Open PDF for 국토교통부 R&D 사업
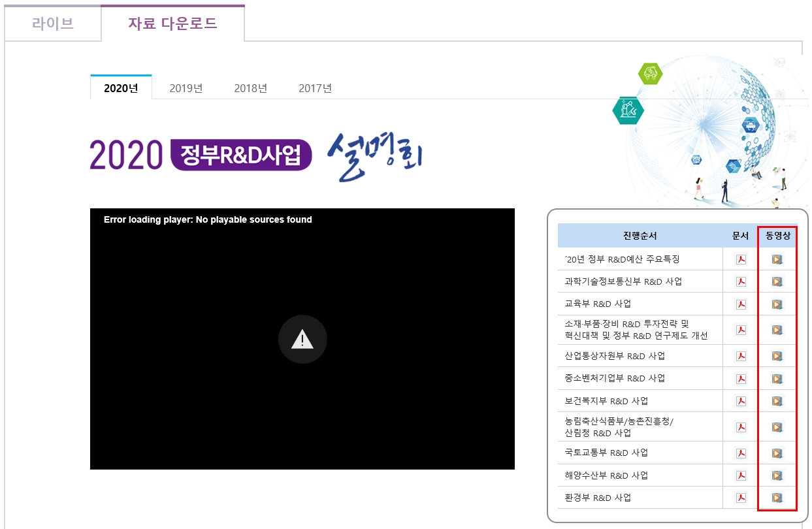The height and width of the screenshot is (529, 812). (741, 453)
